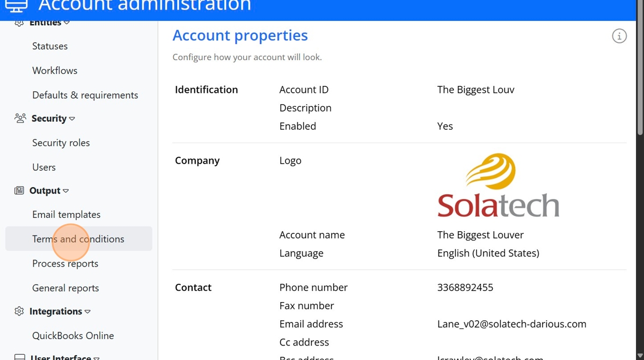The height and width of the screenshot is (360, 644).
Task: Click the Solatech company logo
Action: point(499,185)
